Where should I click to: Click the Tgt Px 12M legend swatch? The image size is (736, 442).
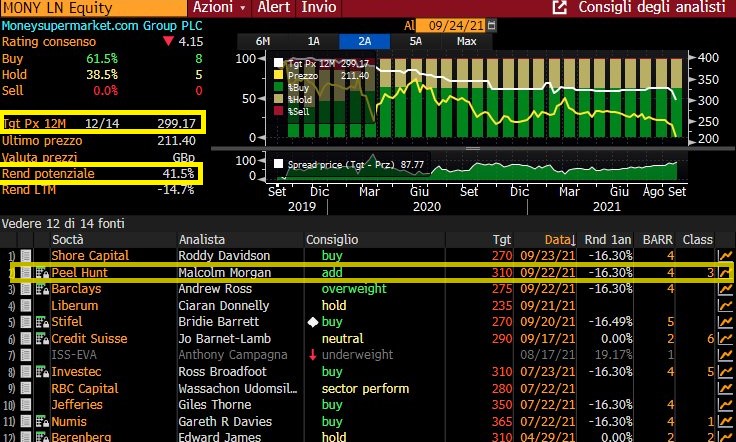278,63
